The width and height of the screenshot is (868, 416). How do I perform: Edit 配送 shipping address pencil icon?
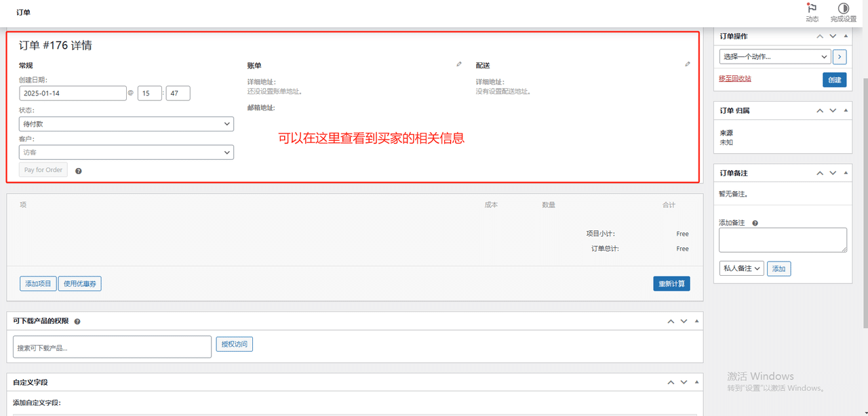(688, 64)
